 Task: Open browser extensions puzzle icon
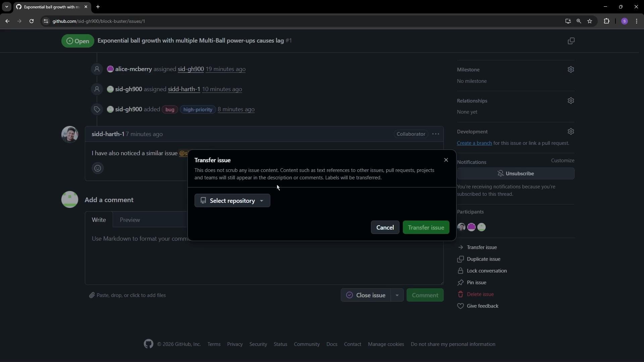606,21
